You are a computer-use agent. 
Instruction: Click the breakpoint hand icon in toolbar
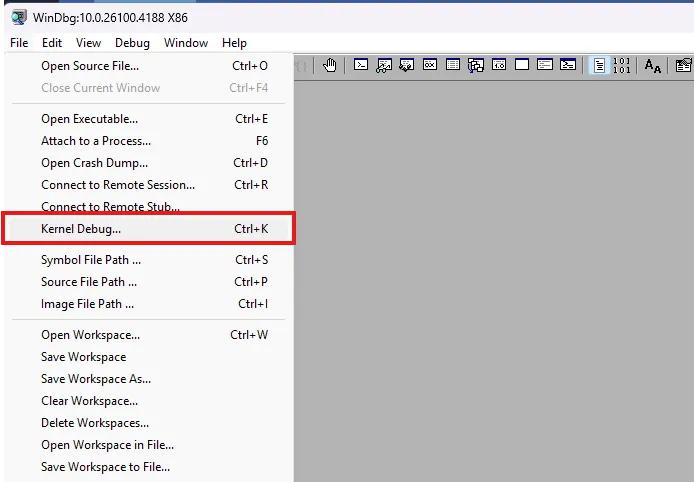[329, 66]
